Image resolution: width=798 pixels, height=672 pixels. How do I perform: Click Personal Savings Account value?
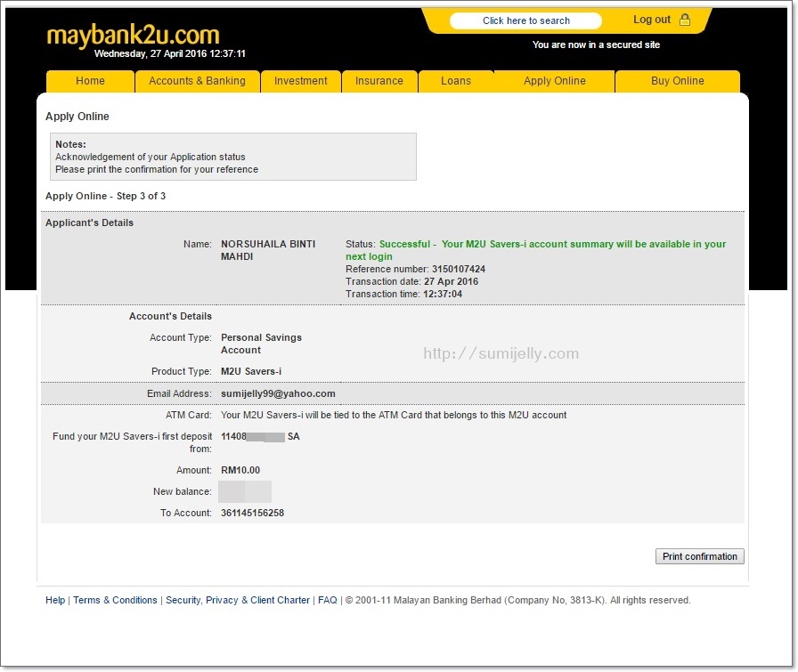click(x=261, y=344)
